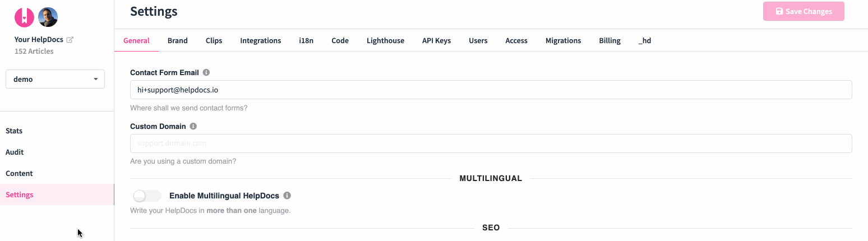Open the Billing tab
This screenshot has height=241, width=868.
coord(610,40)
